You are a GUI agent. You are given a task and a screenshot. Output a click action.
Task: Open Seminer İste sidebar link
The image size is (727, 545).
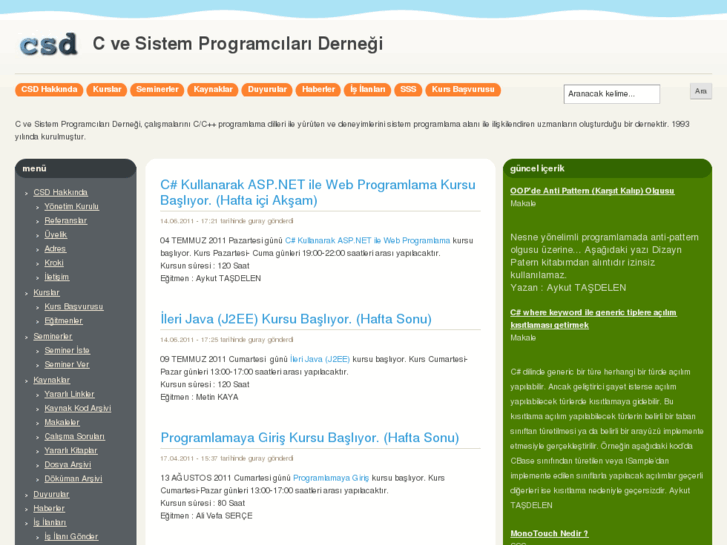click(x=67, y=351)
